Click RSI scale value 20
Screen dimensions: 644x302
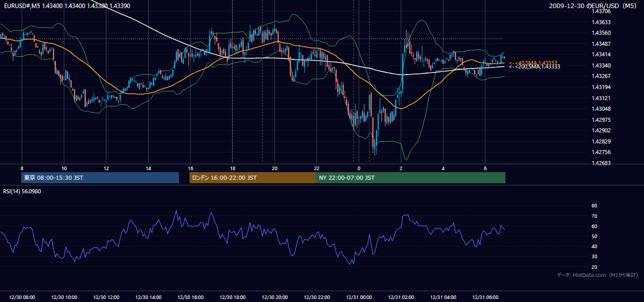click(x=594, y=267)
